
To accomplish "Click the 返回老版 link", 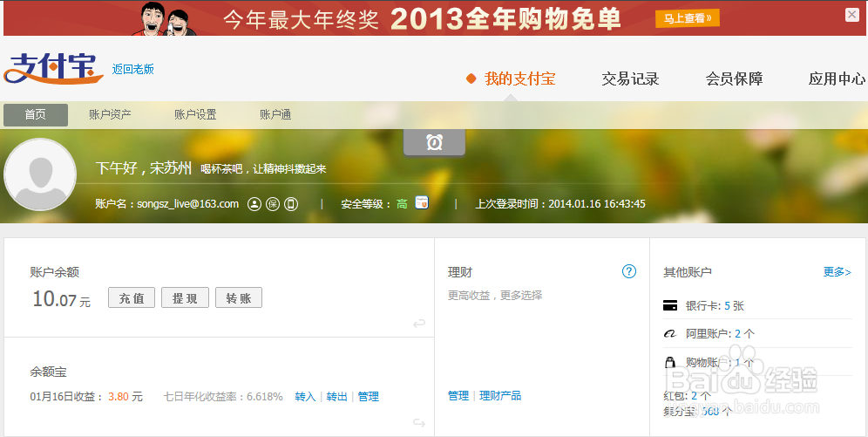I will (132, 69).
